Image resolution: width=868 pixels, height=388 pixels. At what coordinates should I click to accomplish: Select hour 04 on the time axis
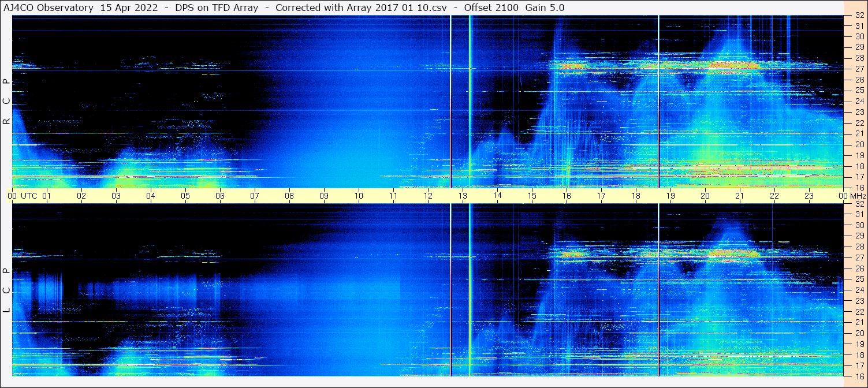[151, 196]
